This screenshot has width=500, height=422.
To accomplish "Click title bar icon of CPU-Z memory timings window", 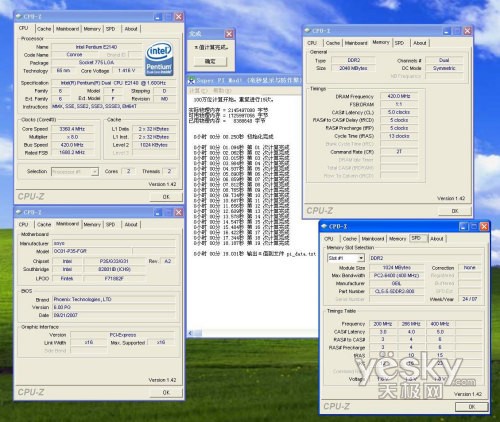I will tap(307, 31).
